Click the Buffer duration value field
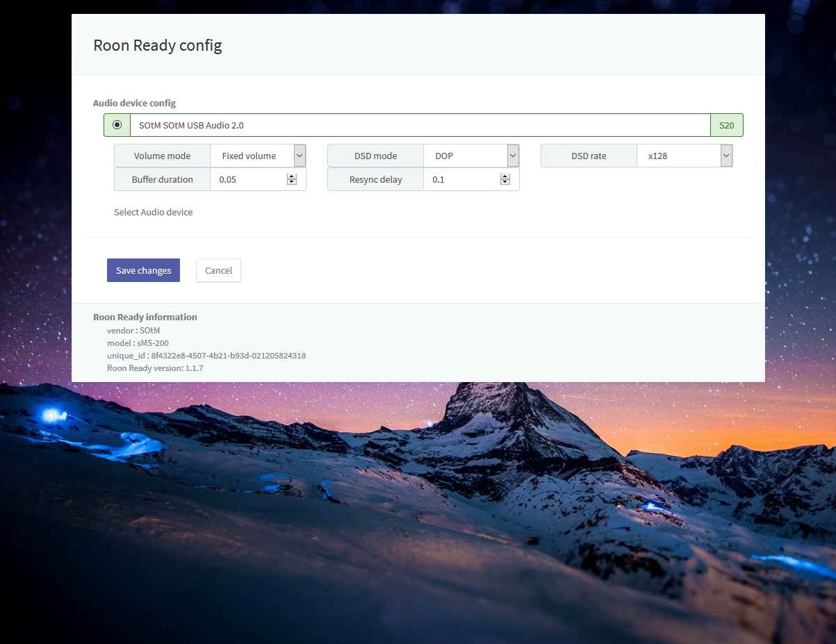The width and height of the screenshot is (836, 644). pyautogui.click(x=249, y=179)
